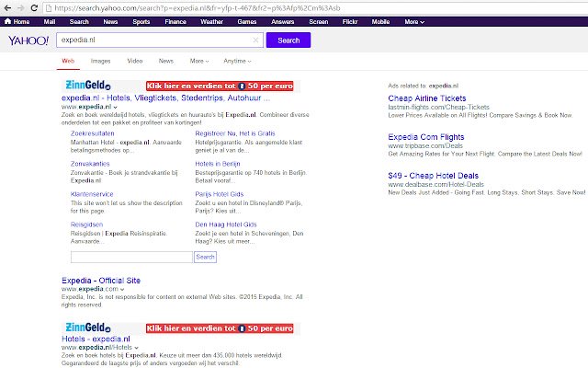Open the Anytime time filter dropdown
The image size is (588, 368).
click(237, 61)
